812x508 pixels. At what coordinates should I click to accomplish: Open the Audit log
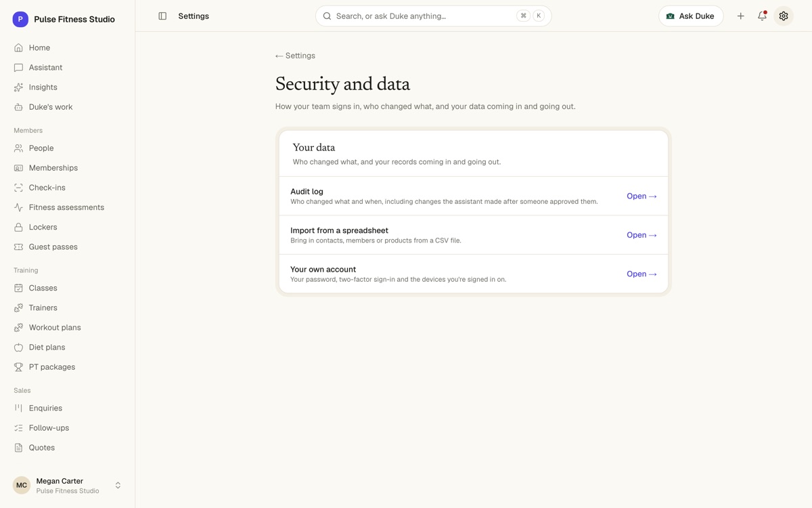click(x=641, y=196)
